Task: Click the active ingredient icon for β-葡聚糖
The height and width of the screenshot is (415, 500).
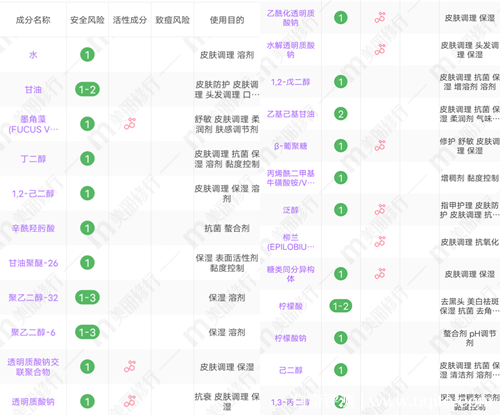Action: click(x=380, y=146)
